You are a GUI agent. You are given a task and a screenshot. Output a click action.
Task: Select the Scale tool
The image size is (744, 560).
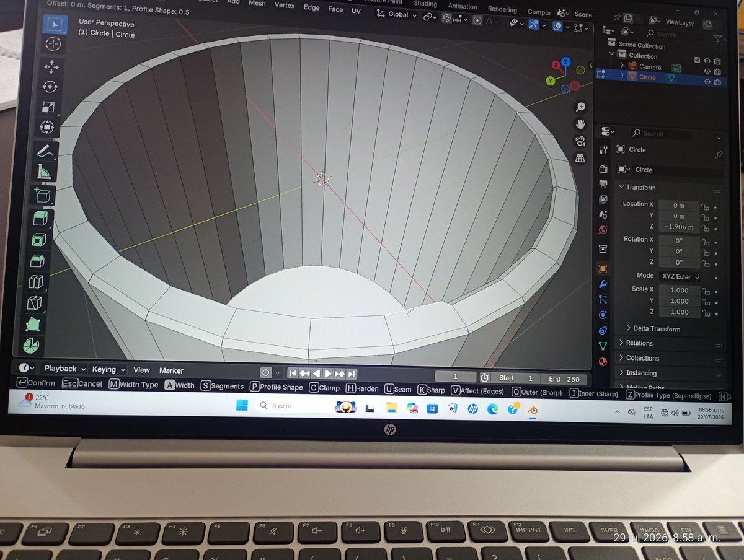pos(48,107)
